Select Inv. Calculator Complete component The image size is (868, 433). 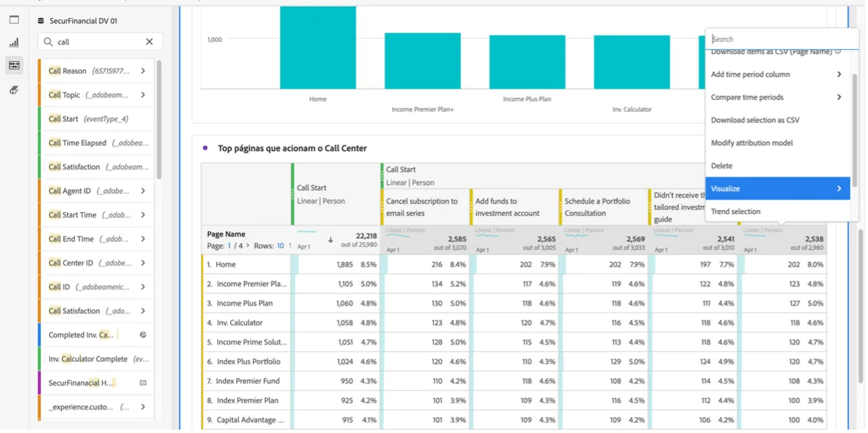click(96, 359)
